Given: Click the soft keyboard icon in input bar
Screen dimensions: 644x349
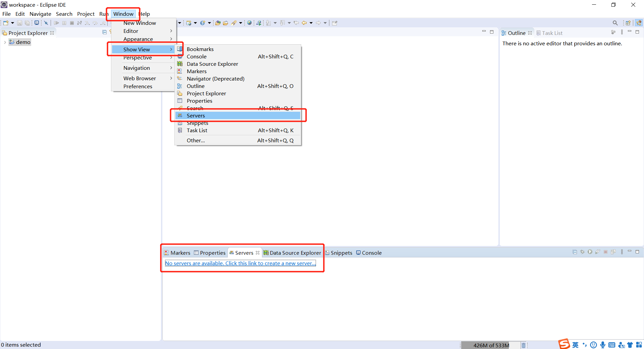Looking at the screenshot, I should pos(612,345).
